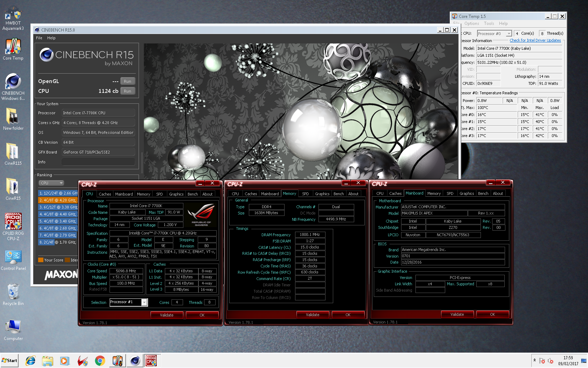The width and height of the screenshot is (588, 368).
Task: Click Validate in the middle CPU-Z Memory window
Action: pos(313,315)
